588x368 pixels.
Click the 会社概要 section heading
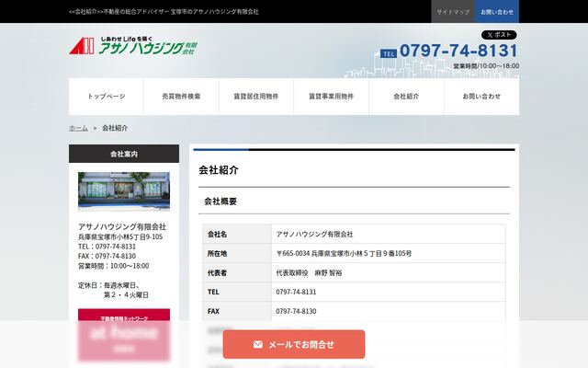coord(220,201)
